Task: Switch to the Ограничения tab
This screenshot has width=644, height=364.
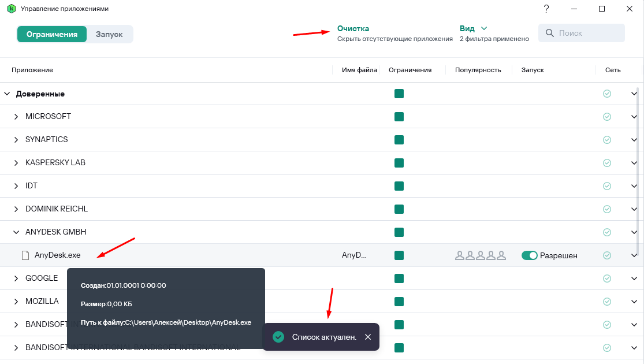Action: click(52, 34)
